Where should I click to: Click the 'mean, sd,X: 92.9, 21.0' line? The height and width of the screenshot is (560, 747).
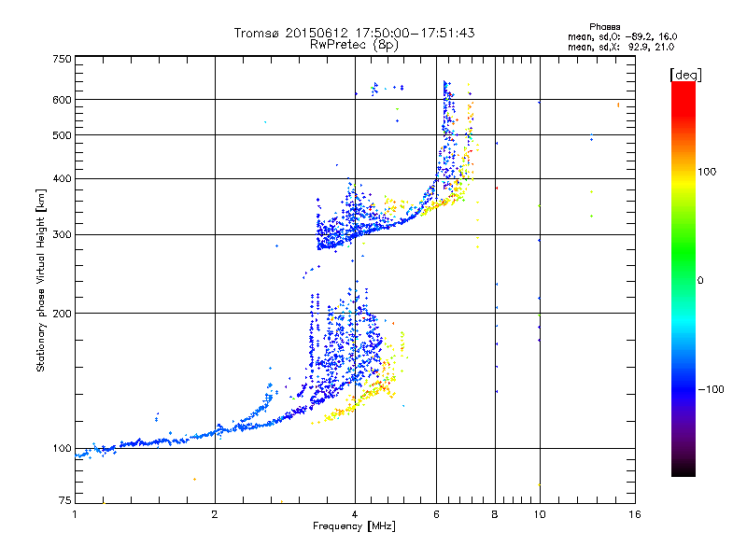click(x=621, y=47)
